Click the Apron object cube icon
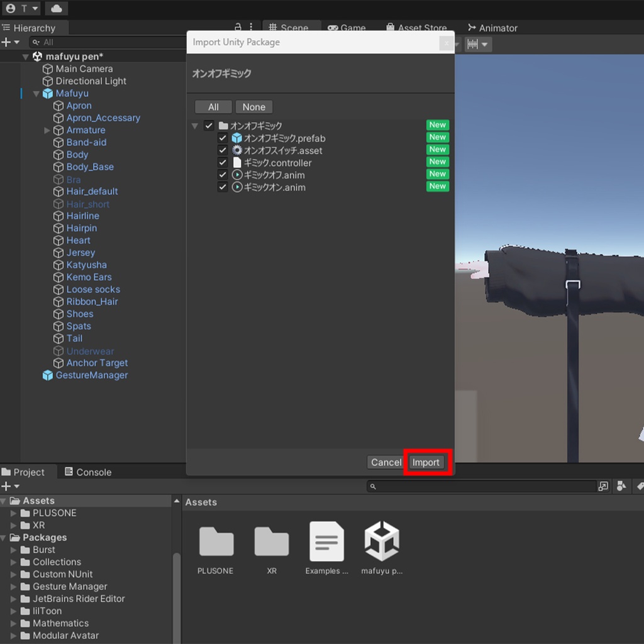The image size is (644, 644). click(x=58, y=106)
